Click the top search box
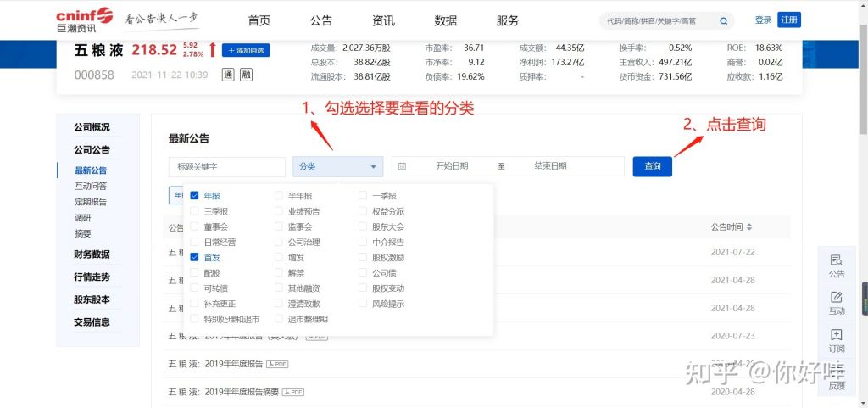The width and height of the screenshot is (868, 408). pos(666,21)
